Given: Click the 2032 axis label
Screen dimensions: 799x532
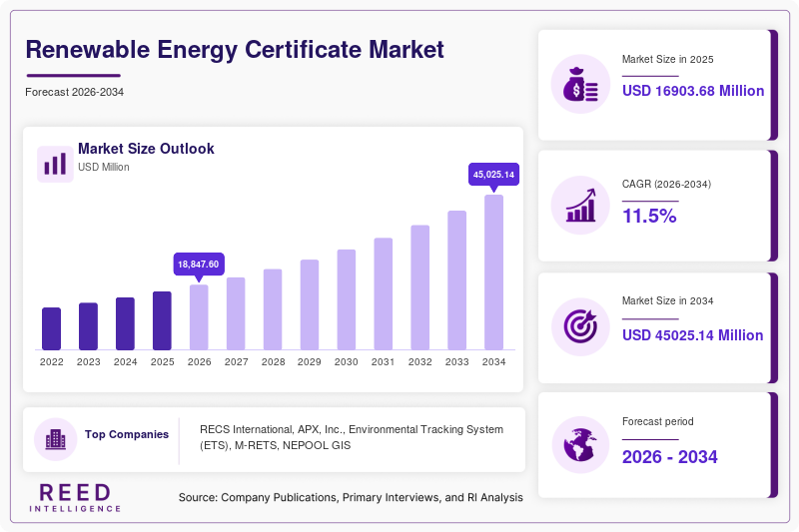Looking at the screenshot, I should pyautogui.click(x=419, y=362).
